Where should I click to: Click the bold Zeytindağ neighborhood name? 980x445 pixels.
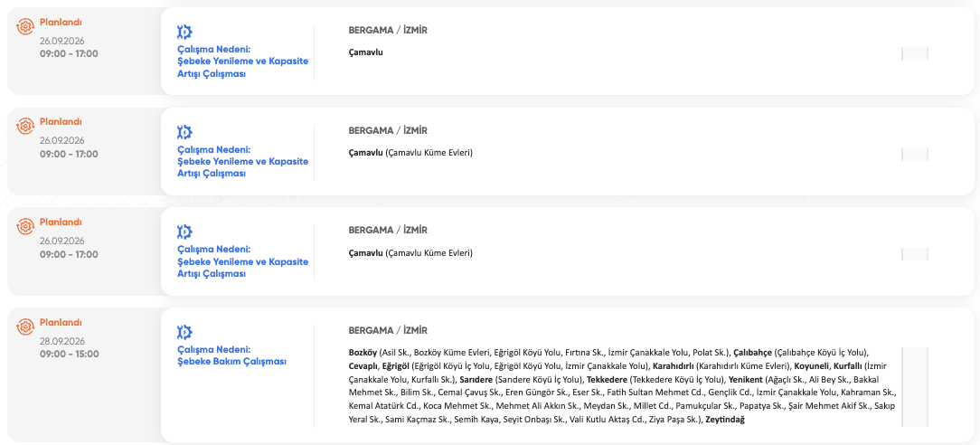725,420
